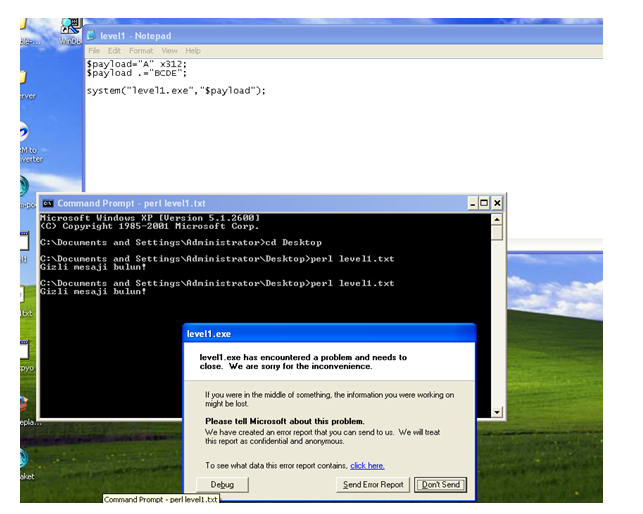Open the 'txt' desktop file icon
The width and height of the screenshot is (643, 514).
pyautogui.click(x=25, y=301)
